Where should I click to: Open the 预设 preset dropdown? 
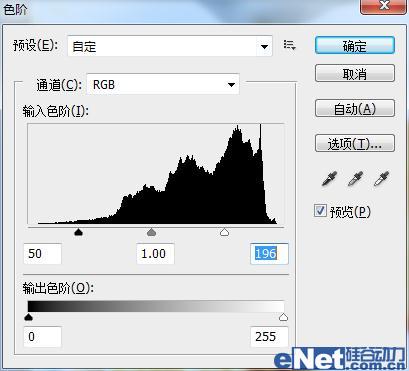170,46
